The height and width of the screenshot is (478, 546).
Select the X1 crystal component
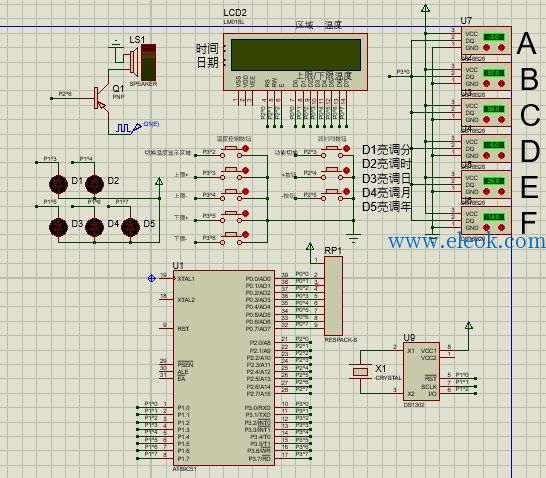[x=360, y=372]
